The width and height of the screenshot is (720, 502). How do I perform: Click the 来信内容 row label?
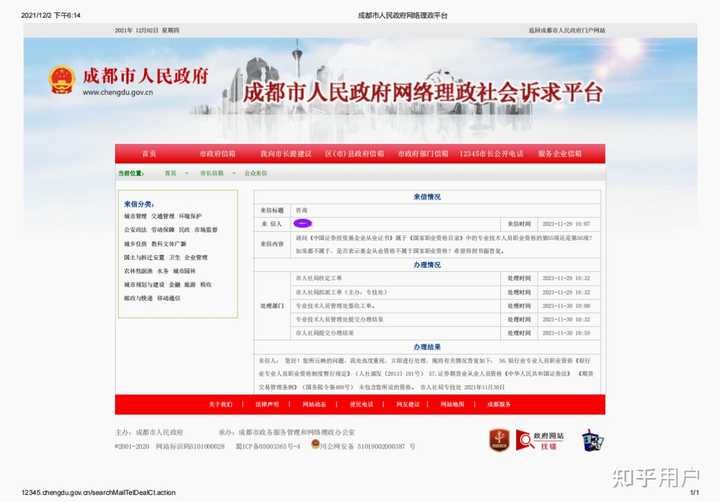tap(272, 244)
